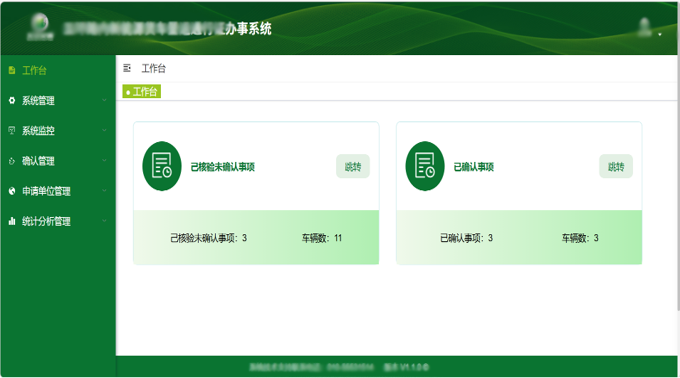The height and width of the screenshot is (378, 680).
Task: Click the 工作台 breadcrumb title
Action: point(154,68)
